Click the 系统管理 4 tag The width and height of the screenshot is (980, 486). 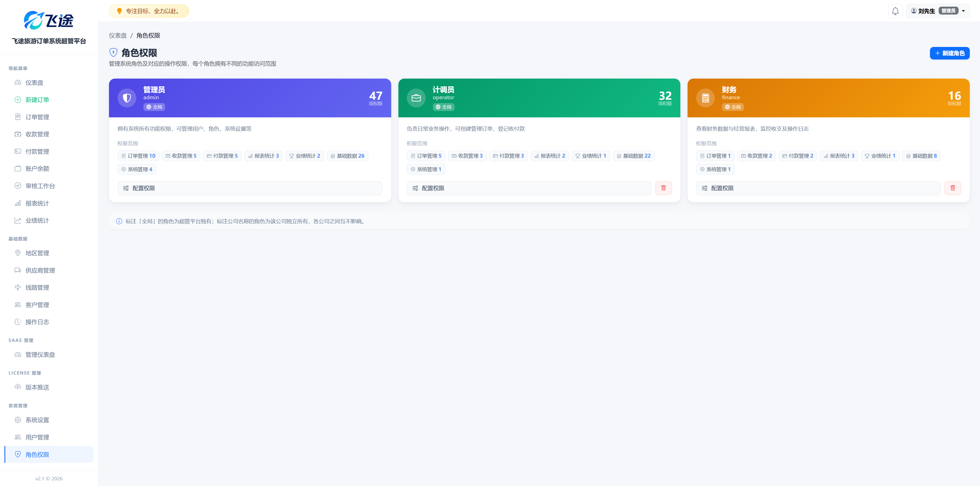tap(137, 169)
